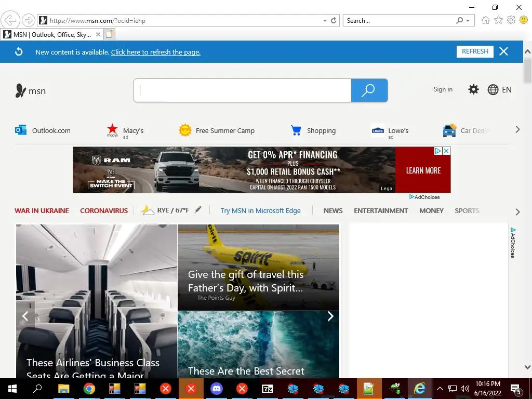Show more news categories with right chevron
Screen dimensions: 532x399
pos(517,212)
